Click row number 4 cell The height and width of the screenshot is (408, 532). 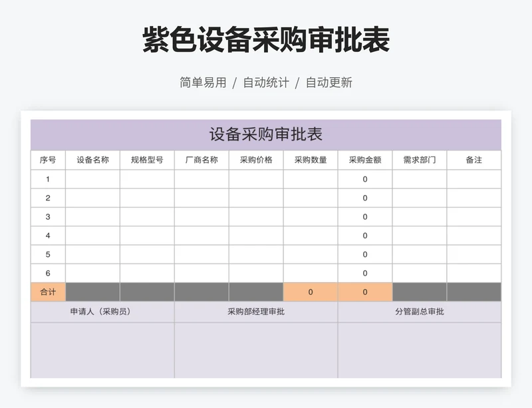coord(48,236)
